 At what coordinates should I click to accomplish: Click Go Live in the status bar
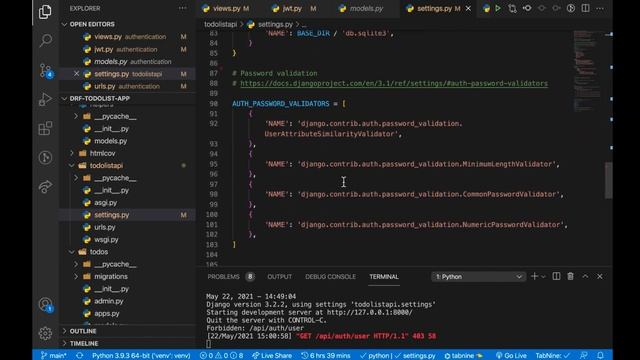(511, 355)
